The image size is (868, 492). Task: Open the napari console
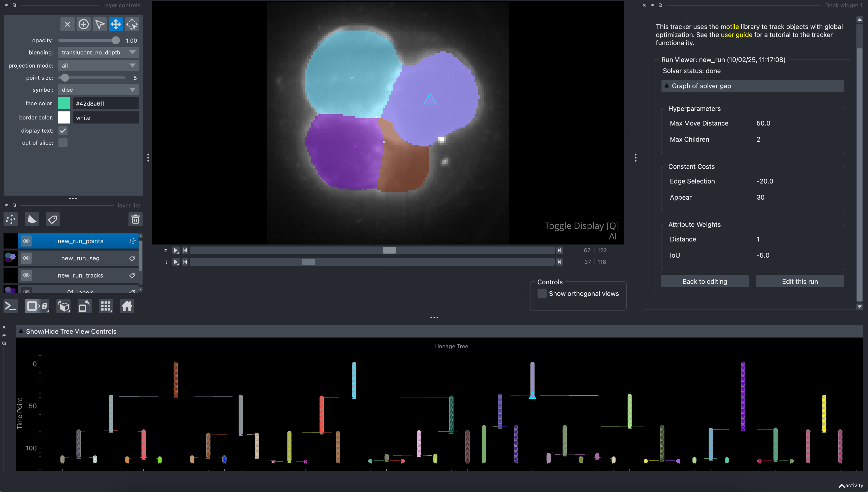(11, 306)
